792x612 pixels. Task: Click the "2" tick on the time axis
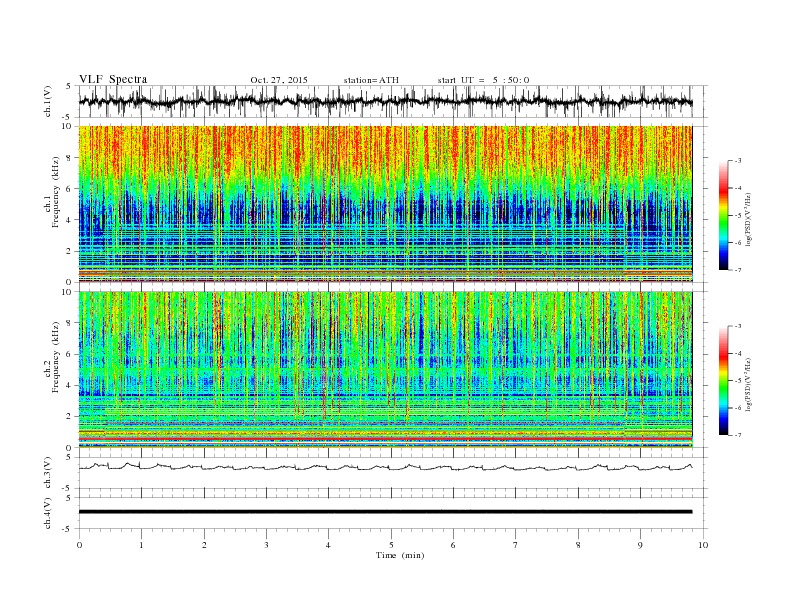pos(204,545)
